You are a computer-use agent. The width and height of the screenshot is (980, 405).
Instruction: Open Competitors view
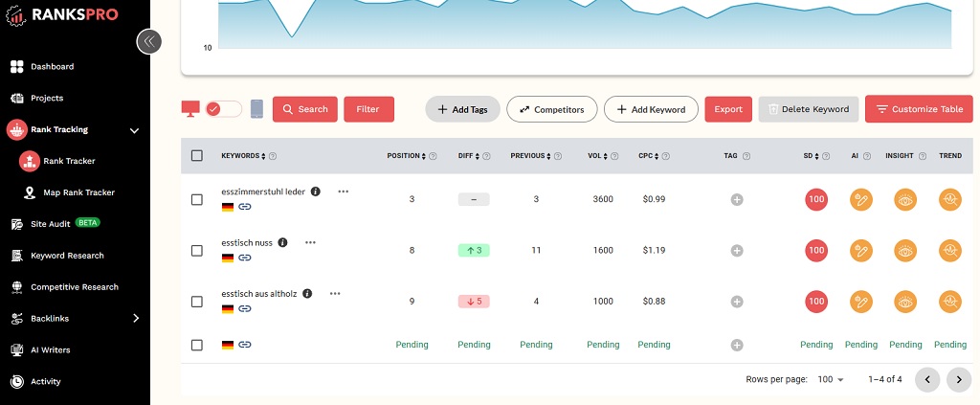[x=552, y=109]
